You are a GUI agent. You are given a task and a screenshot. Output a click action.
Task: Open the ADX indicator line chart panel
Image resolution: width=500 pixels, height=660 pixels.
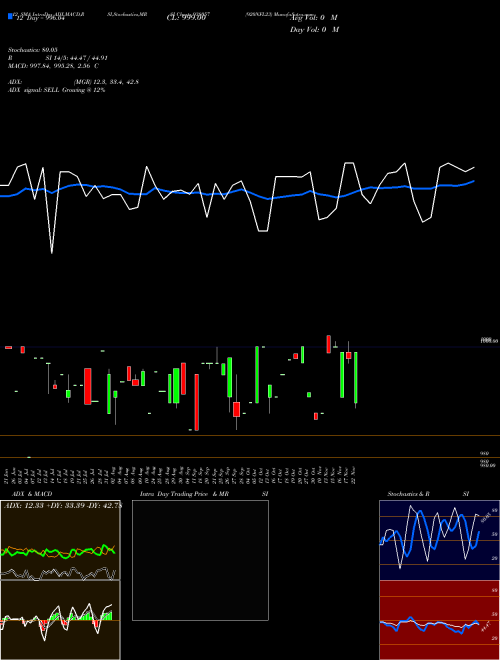coord(60,540)
